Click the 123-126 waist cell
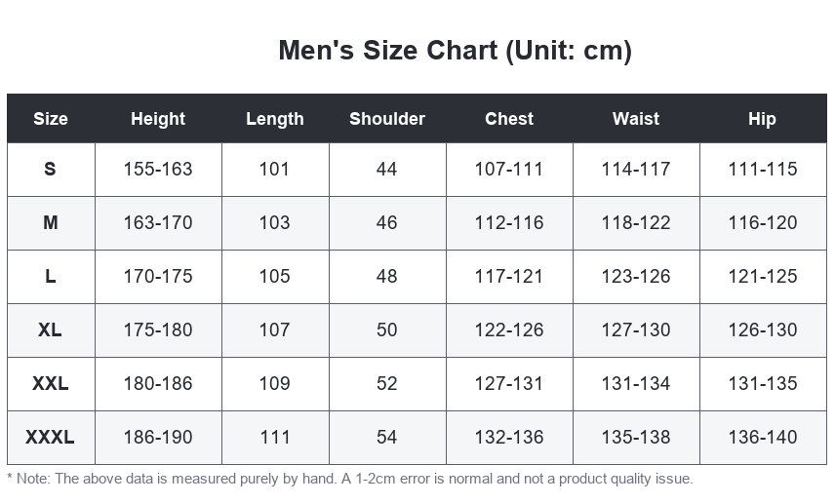 tap(636, 277)
